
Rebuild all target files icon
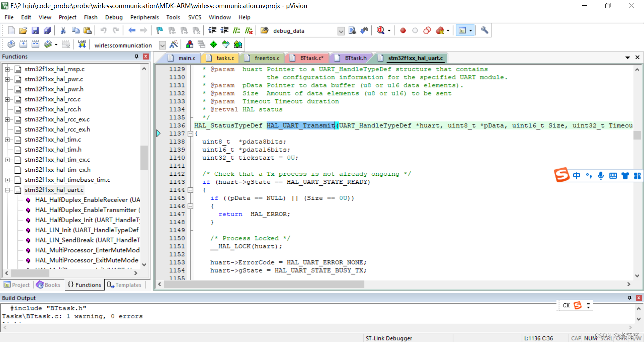35,44
